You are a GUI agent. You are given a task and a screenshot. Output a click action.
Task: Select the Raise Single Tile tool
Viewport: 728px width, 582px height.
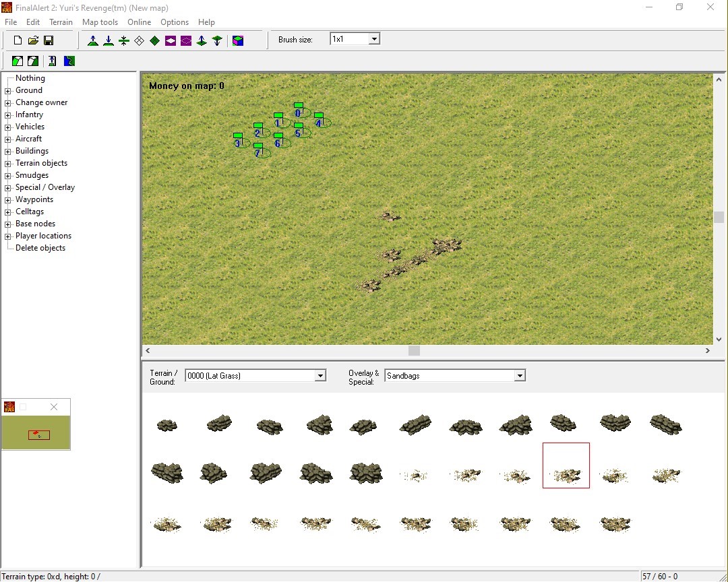coord(202,41)
